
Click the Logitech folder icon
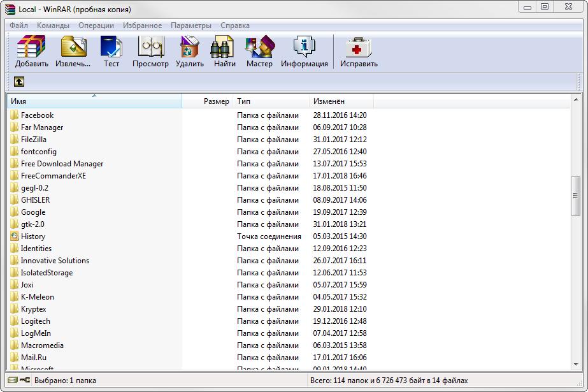(14, 321)
